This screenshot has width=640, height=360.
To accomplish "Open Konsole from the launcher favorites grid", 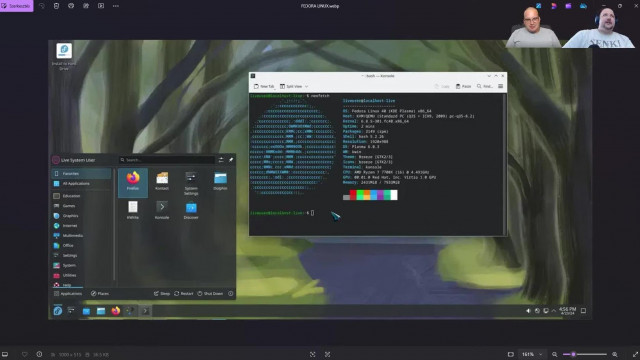I will pyautogui.click(x=162, y=210).
